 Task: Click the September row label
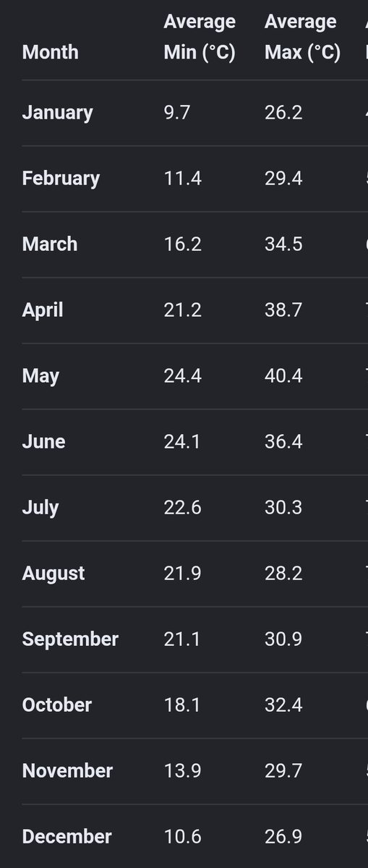70,639
